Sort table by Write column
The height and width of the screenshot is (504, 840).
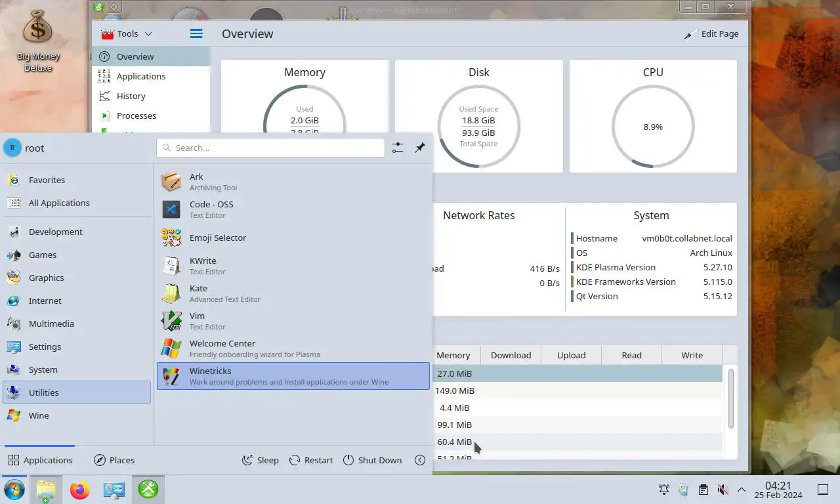pyautogui.click(x=692, y=355)
